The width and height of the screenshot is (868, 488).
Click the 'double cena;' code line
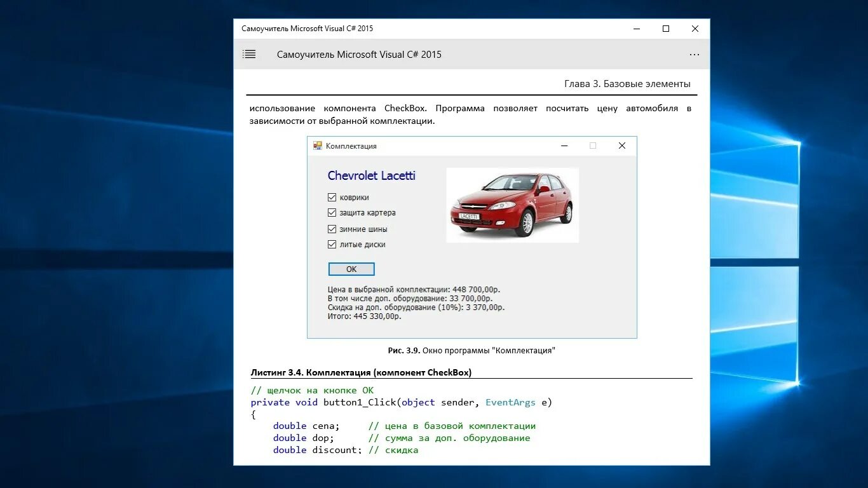click(x=404, y=426)
